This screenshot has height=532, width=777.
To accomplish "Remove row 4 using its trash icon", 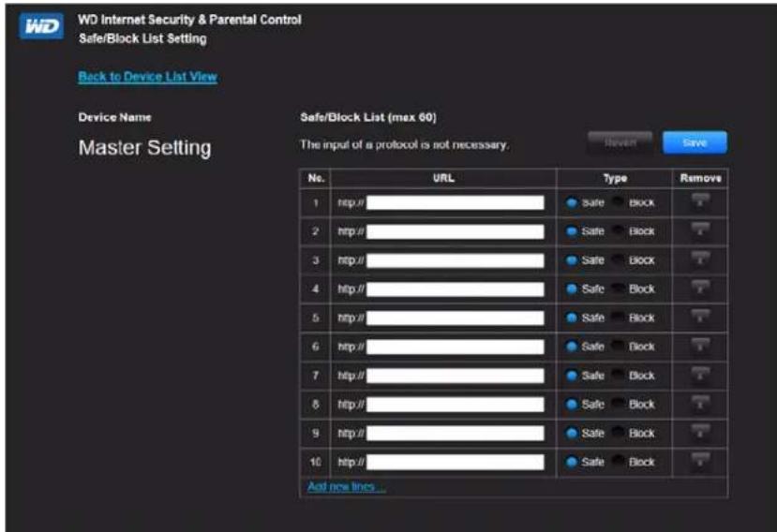I will click(x=700, y=288).
